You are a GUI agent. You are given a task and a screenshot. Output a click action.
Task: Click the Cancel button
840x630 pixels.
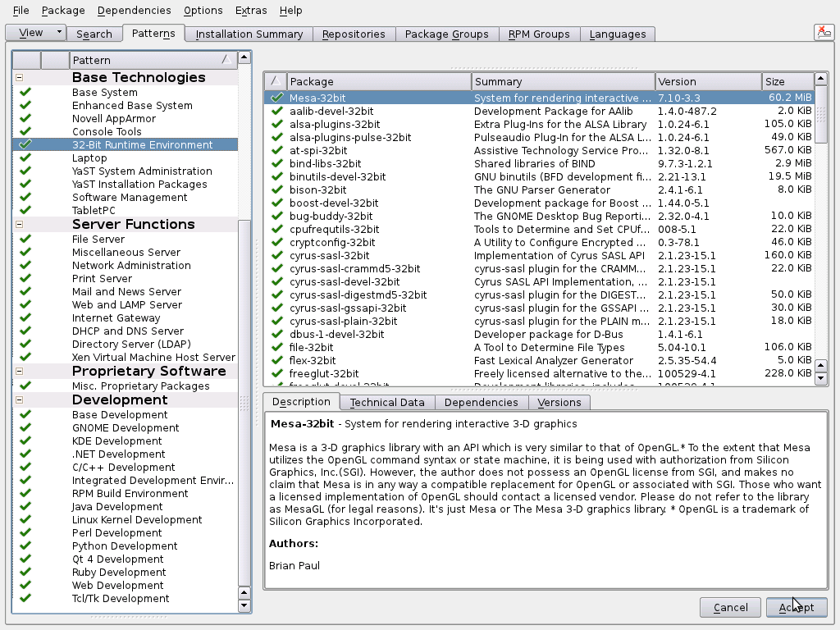730,608
